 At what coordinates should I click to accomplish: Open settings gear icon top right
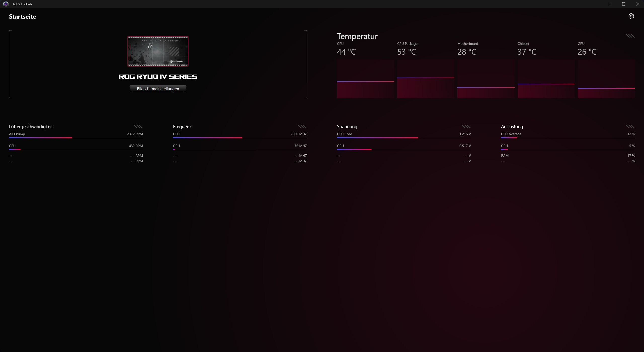click(631, 16)
